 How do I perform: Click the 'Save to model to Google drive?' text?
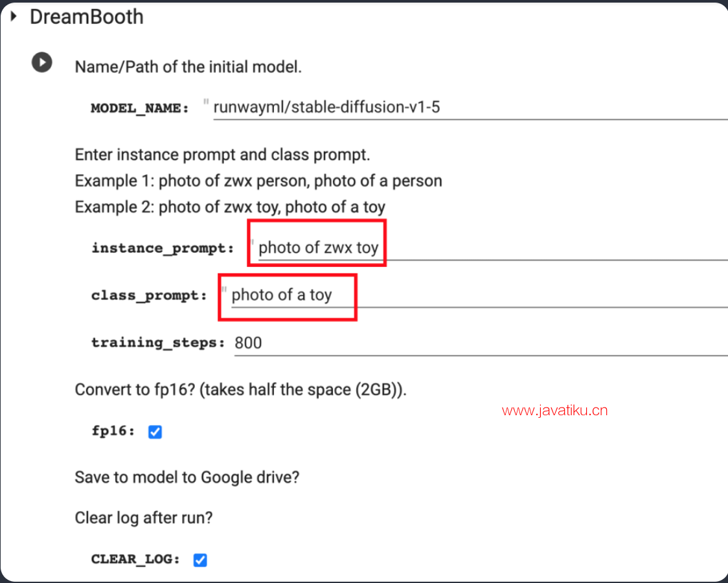coord(187,477)
